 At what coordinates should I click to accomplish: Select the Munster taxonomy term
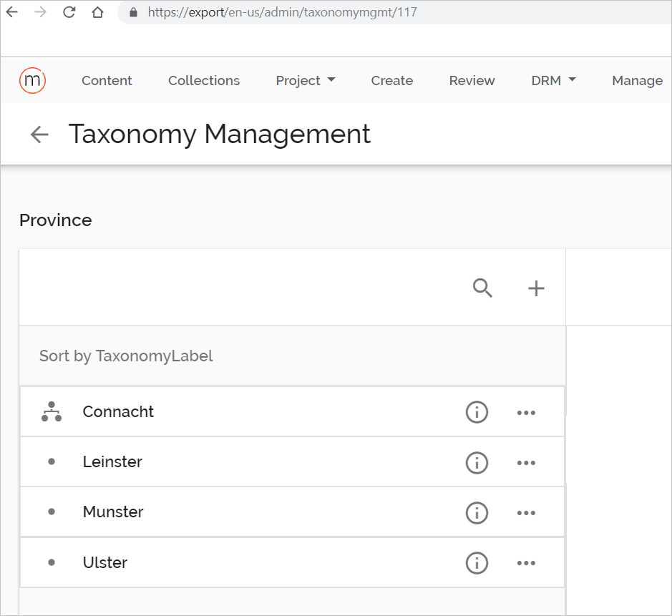(x=112, y=512)
